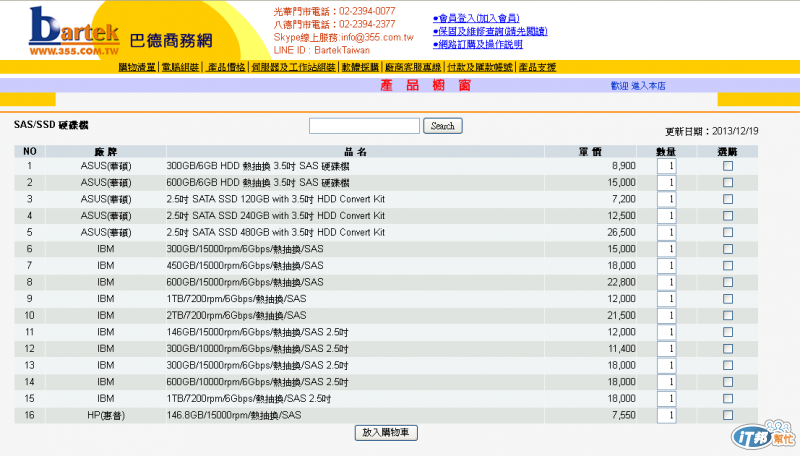Select checkbox for ASUS 600GB SAS drive row 2
800x456 pixels.
click(x=728, y=183)
